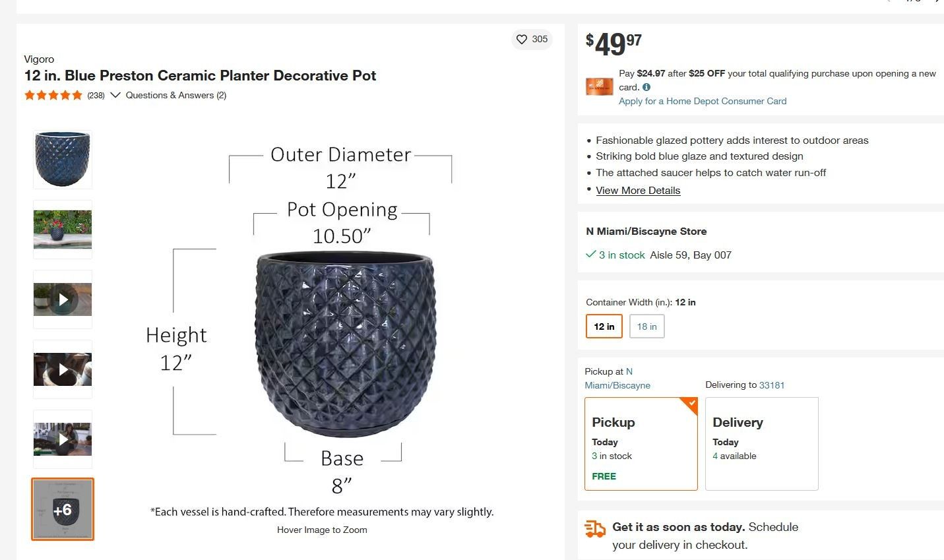The width and height of the screenshot is (944, 560).
Task: Open the +6 more images thumbnail
Action: tap(63, 509)
